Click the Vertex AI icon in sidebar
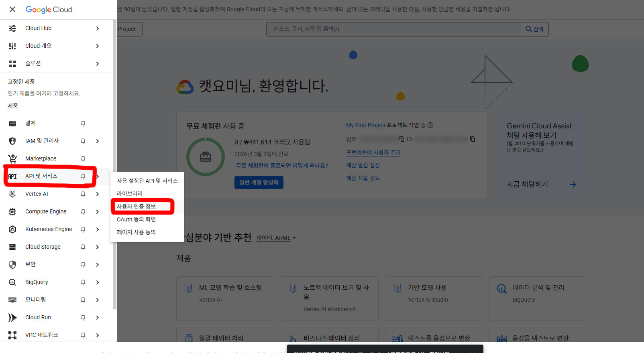 (x=12, y=194)
